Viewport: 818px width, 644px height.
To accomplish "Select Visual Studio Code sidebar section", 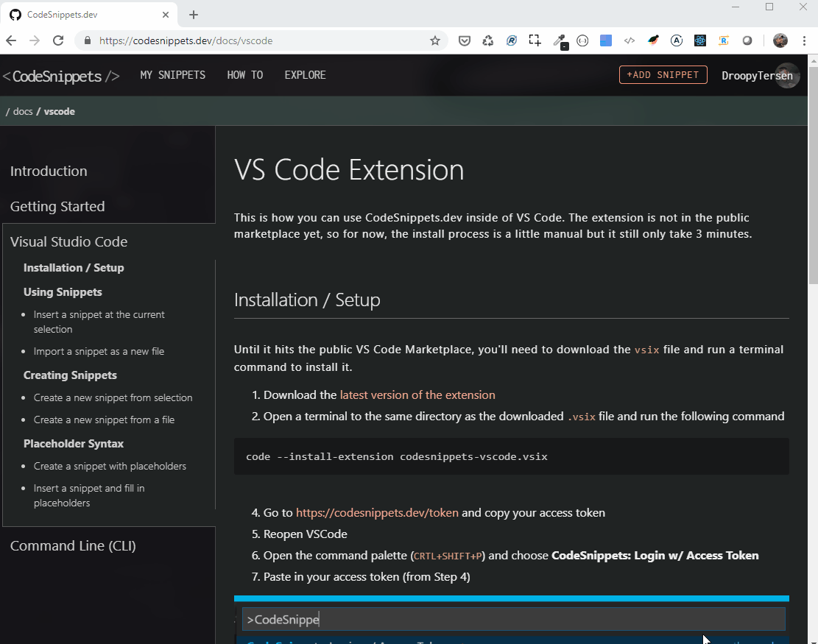I will (69, 242).
